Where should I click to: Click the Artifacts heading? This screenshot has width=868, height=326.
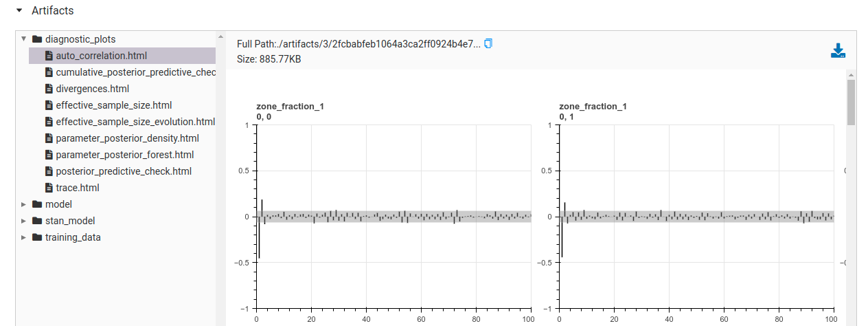tap(53, 11)
